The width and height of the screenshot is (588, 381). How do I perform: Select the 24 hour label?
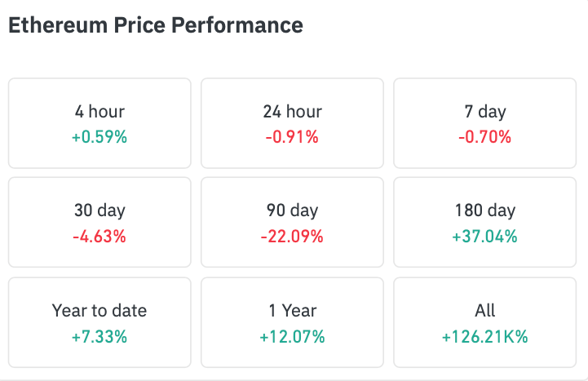[292, 112]
